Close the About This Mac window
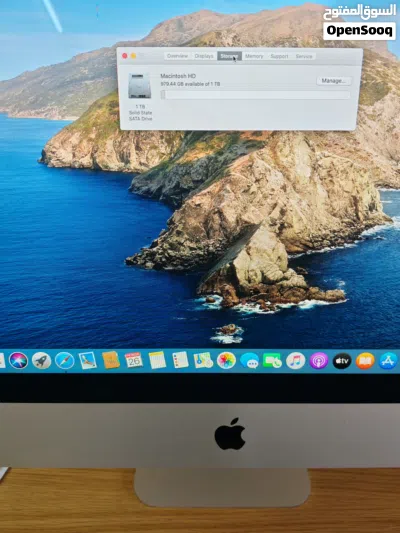 click(x=125, y=56)
